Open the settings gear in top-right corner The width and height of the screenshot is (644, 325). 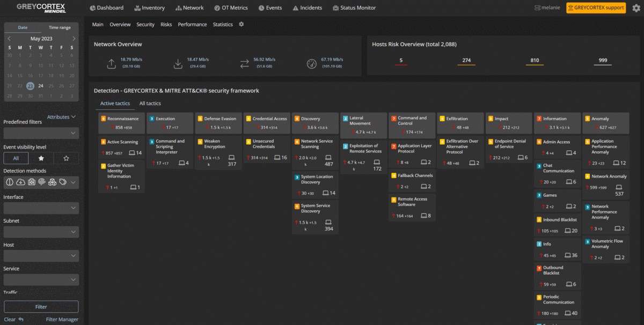coord(636,8)
